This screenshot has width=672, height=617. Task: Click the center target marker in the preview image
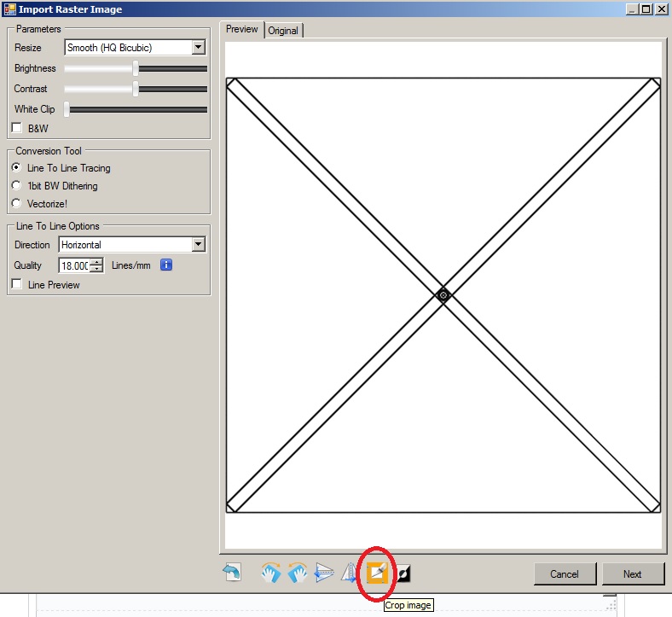click(443, 295)
